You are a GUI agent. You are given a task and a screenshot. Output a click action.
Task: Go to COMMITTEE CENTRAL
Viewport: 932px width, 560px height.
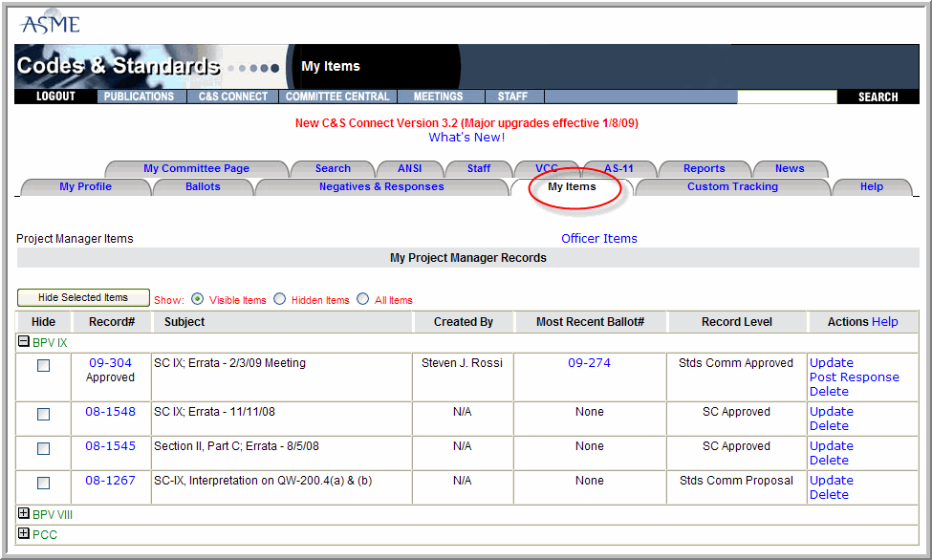coord(337,97)
